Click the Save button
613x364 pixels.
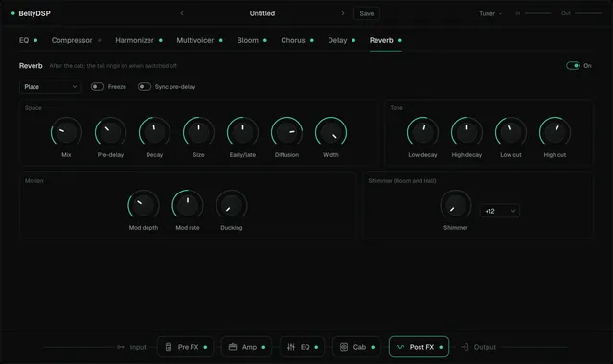367,13
